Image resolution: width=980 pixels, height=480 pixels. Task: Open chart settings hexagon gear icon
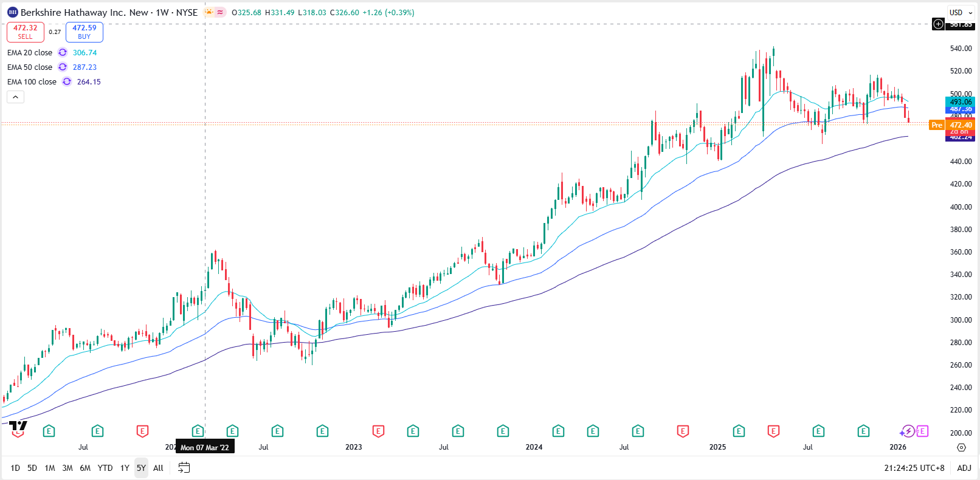(x=961, y=447)
